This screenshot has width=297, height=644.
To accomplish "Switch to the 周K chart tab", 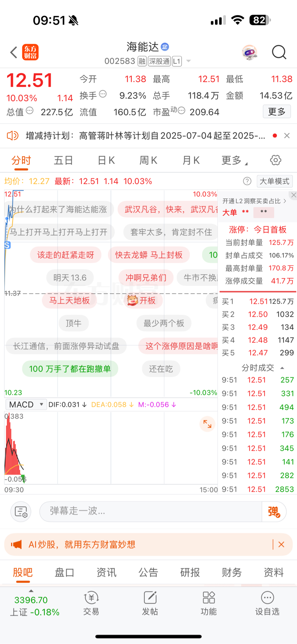I will pyautogui.click(x=148, y=160).
